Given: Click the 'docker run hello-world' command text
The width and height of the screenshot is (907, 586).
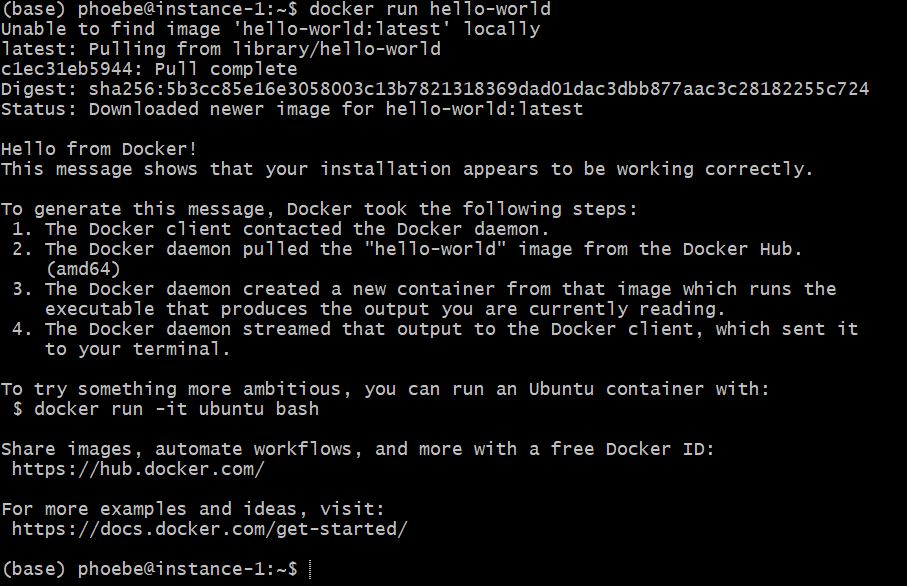Looking at the screenshot, I should 430,9.
